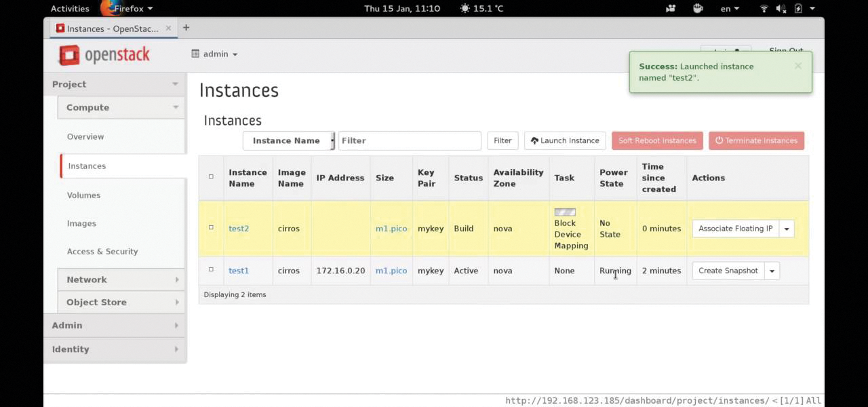Toggle the select-all instances checkbox

pos(211,177)
